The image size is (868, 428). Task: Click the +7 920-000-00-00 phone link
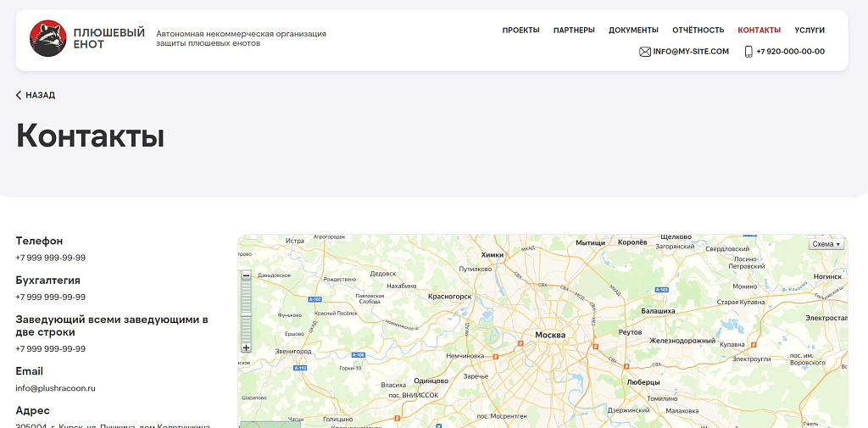790,52
